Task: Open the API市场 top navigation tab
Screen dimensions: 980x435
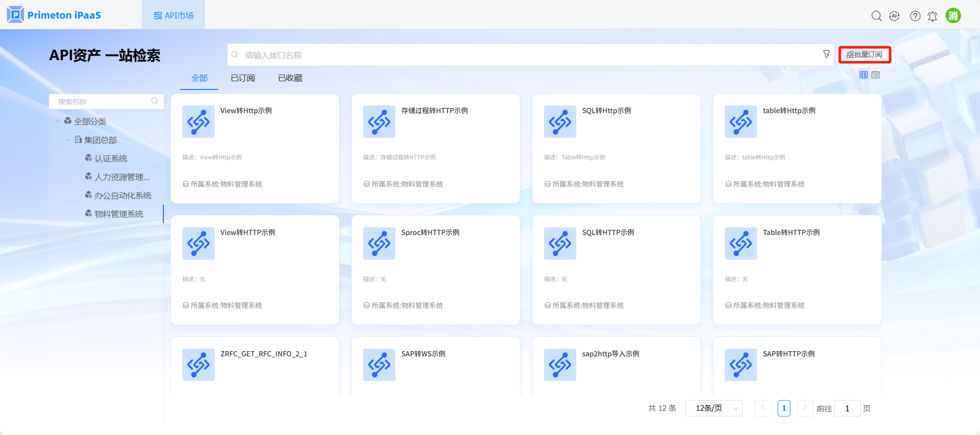Action: click(174, 15)
